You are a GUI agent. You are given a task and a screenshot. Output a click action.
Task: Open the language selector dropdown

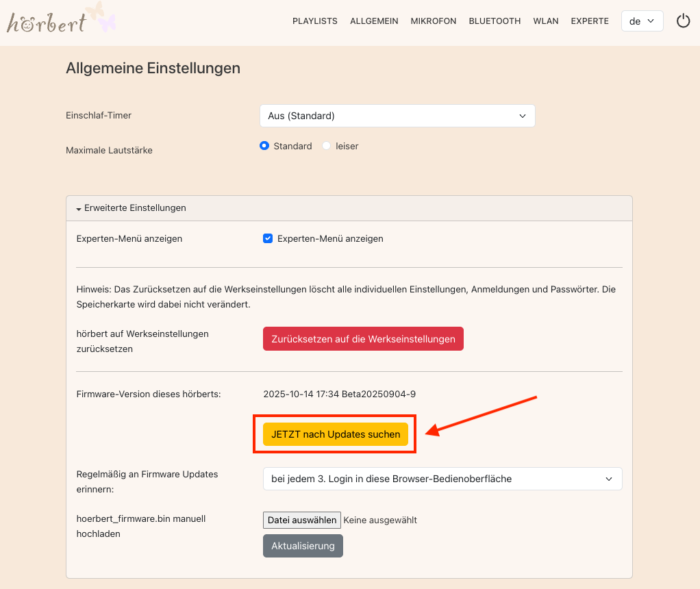point(642,21)
